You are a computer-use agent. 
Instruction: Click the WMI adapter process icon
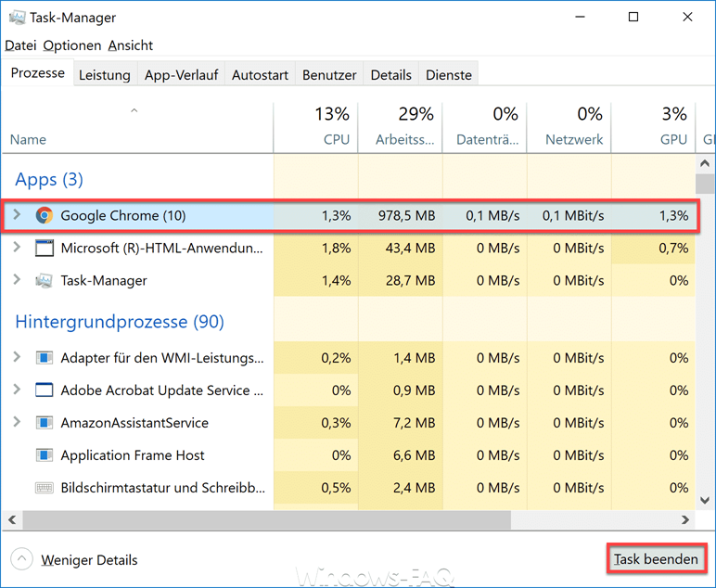[45, 358]
